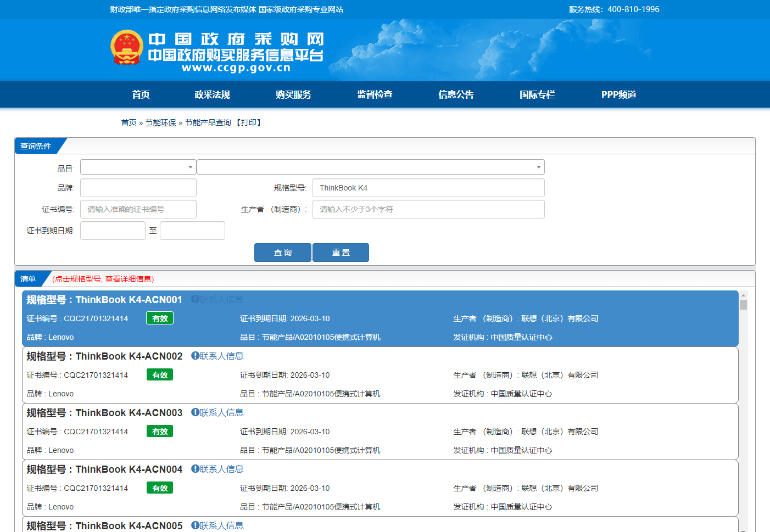Open 国际专栏 navigation item

[537, 94]
